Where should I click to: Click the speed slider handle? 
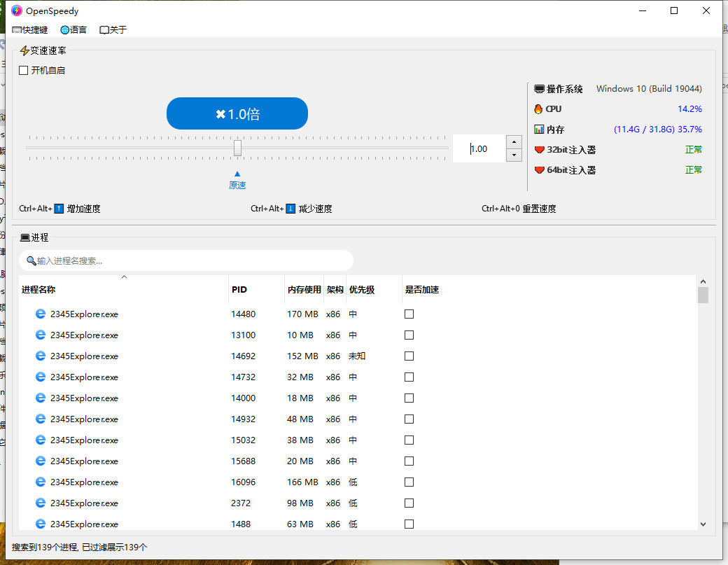238,148
